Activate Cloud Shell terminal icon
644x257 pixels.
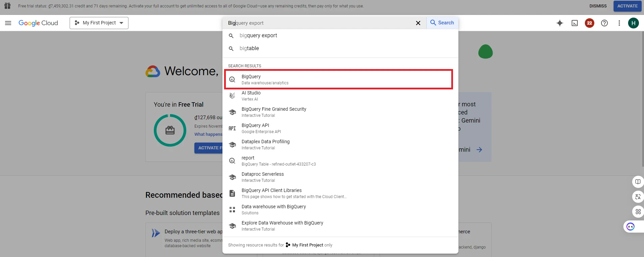[575, 23]
